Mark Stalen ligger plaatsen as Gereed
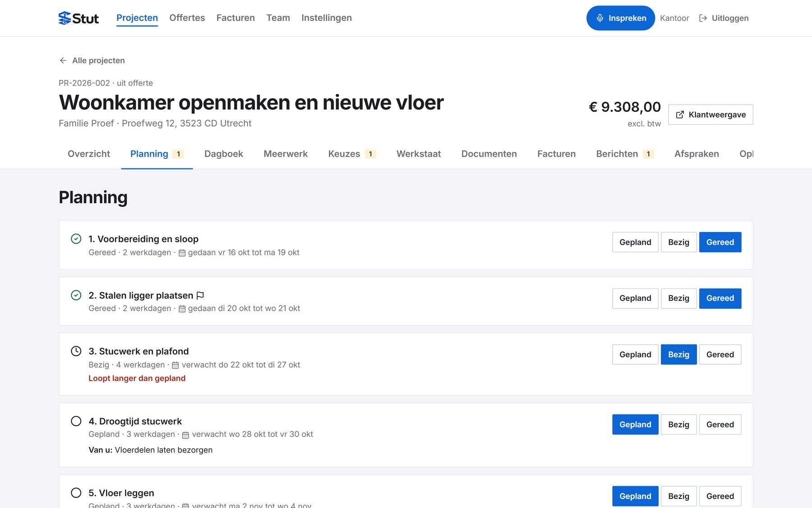Screen dimensions: 812x508 click(720, 298)
